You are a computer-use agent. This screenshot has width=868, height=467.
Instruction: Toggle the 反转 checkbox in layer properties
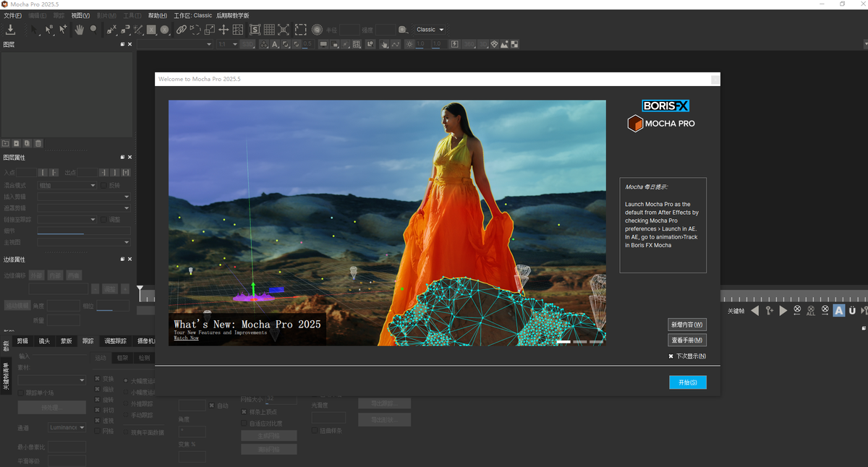coord(104,186)
